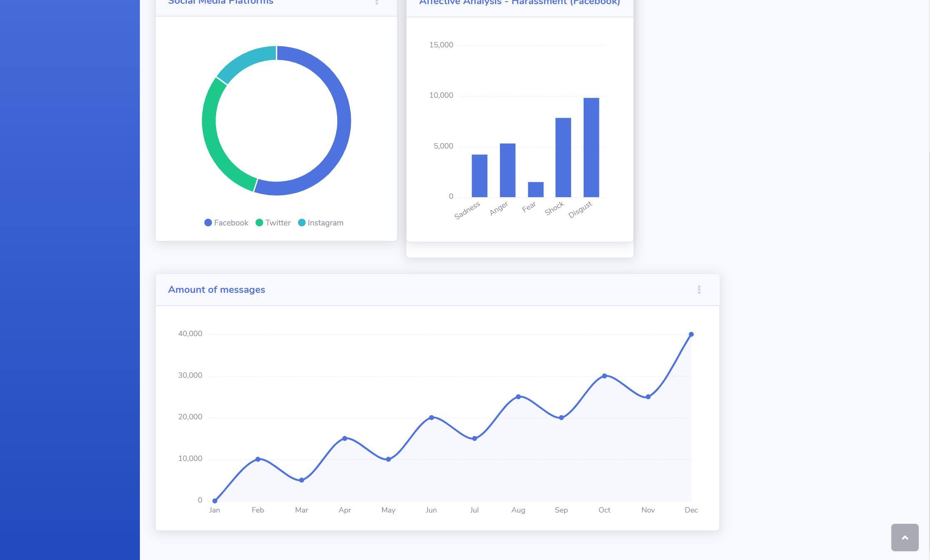Click the Fear bar

click(x=535, y=189)
